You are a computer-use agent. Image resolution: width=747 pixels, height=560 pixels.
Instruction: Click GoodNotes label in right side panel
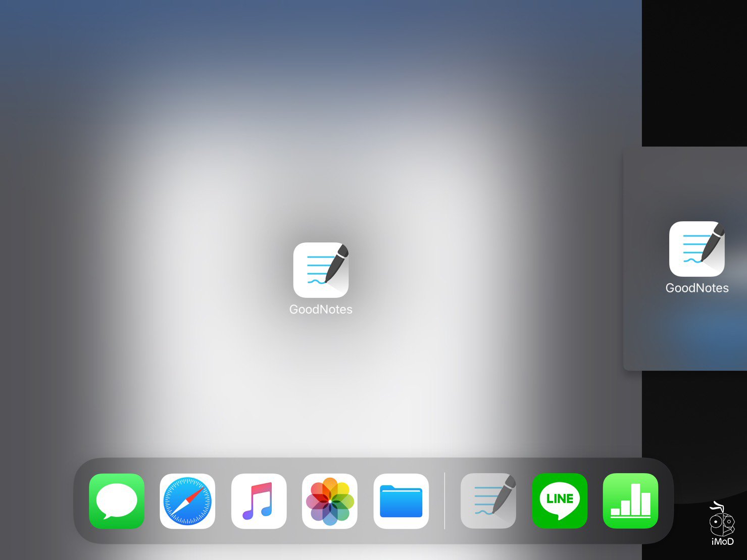[696, 288]
